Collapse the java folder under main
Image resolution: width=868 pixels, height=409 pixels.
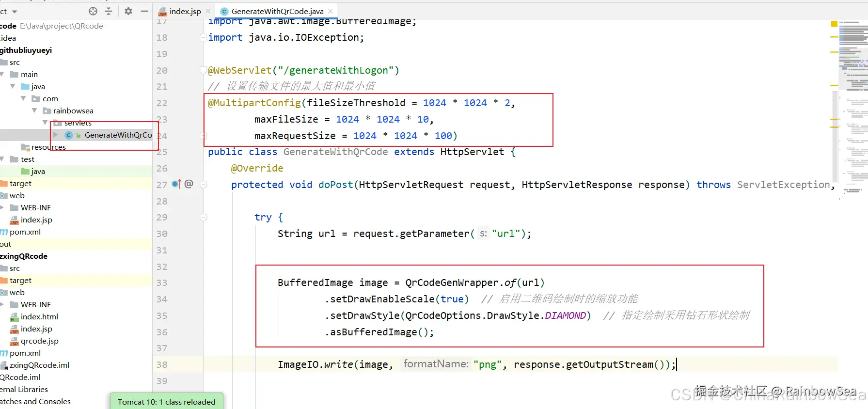(13, 86)
